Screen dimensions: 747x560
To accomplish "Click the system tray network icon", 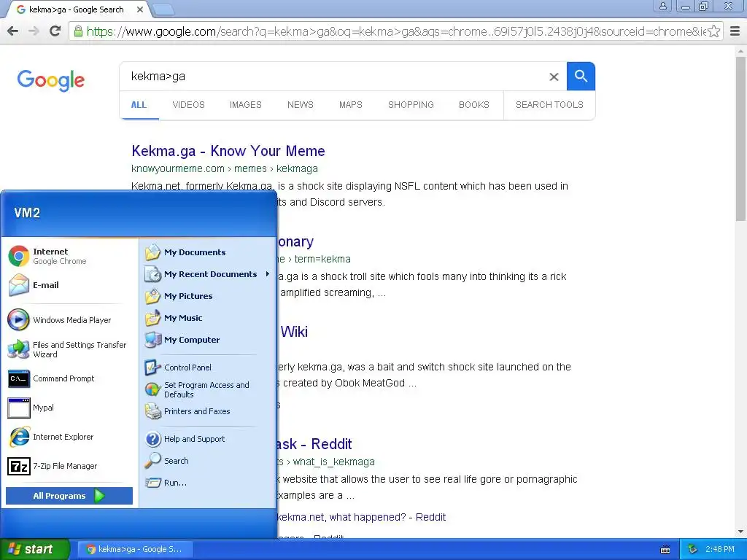I will tap(693, 550).
